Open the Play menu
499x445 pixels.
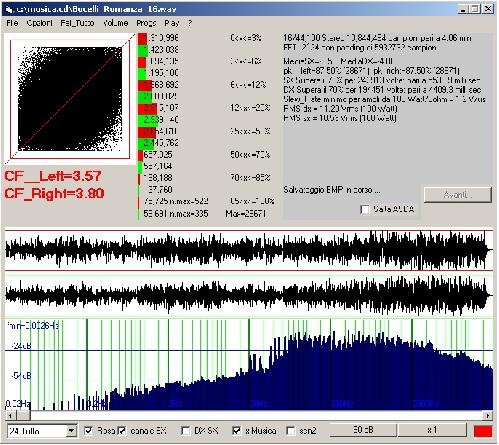tap(171, 23)
